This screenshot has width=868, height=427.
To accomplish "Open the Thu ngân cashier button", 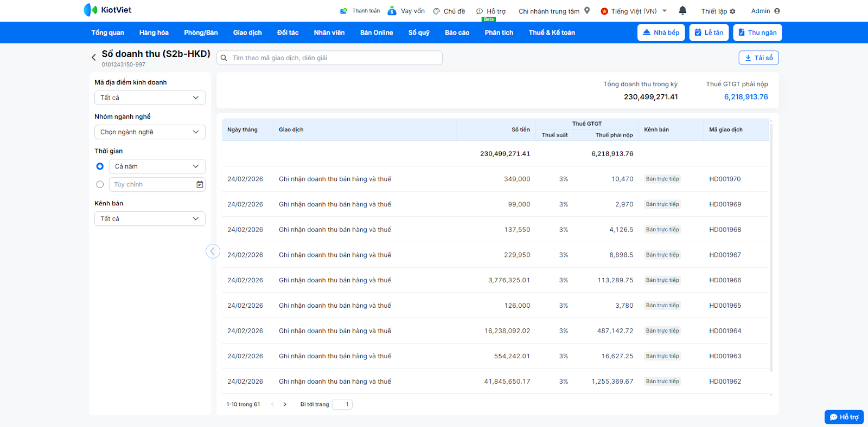I will 757,33.
